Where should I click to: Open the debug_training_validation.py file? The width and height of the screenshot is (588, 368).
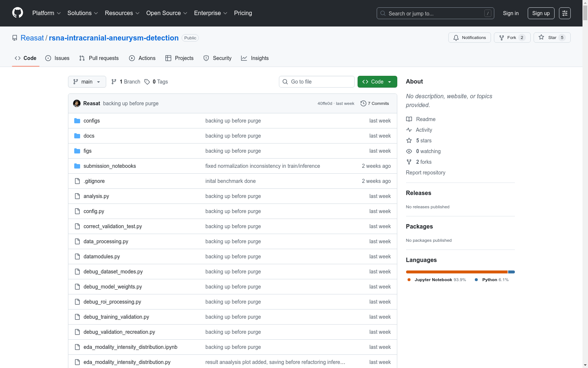point(116,317)
